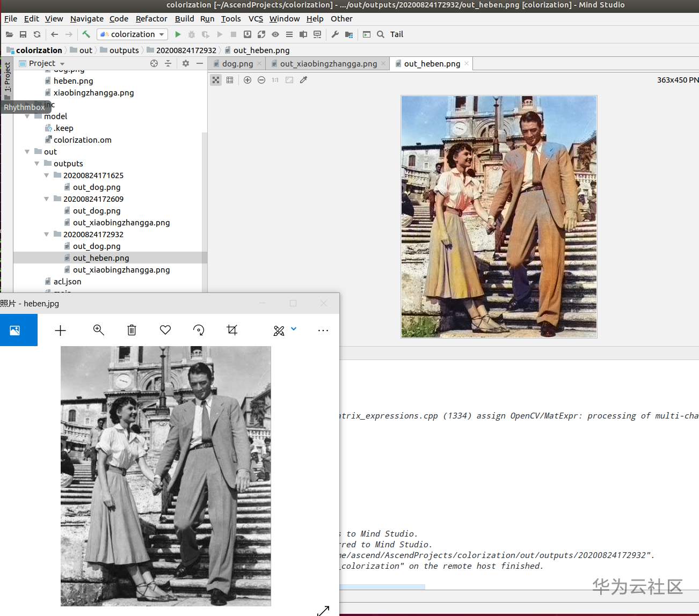
Task: Click the color picker eyedropper icon
Action: 303,80
